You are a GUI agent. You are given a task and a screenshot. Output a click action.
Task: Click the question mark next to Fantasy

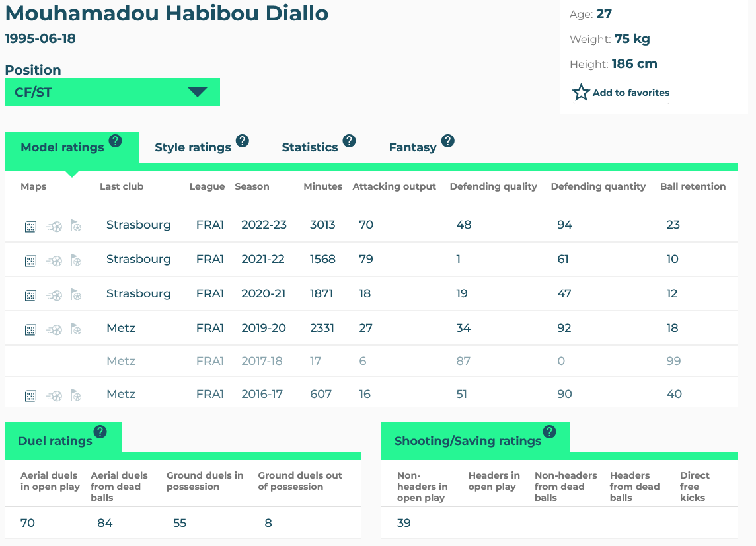click(448, 141)
